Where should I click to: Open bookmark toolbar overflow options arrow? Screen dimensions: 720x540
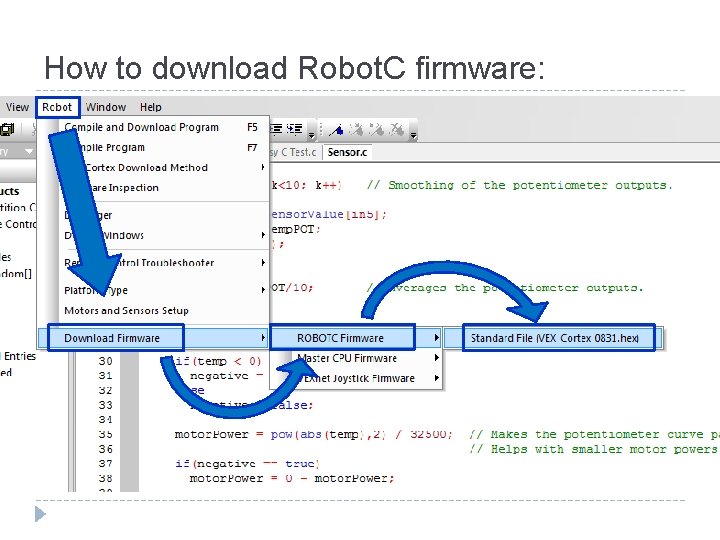click(x=413, y=135)
